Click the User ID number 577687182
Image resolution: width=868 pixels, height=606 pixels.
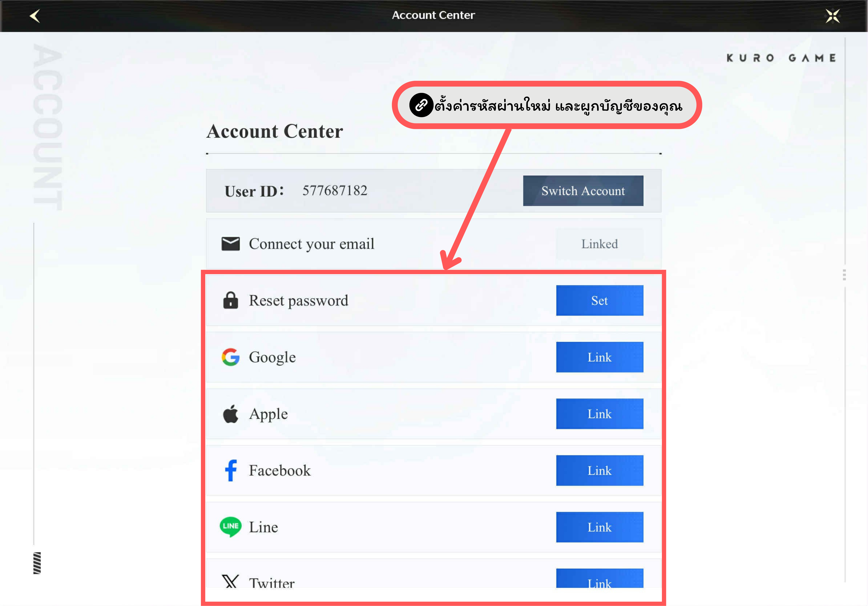pyautogui.click(x=335, y=190)
